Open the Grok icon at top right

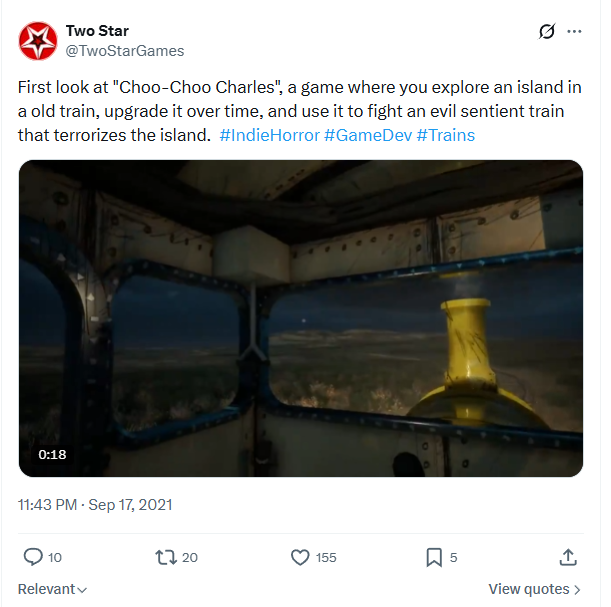click(x=546, y=31)
